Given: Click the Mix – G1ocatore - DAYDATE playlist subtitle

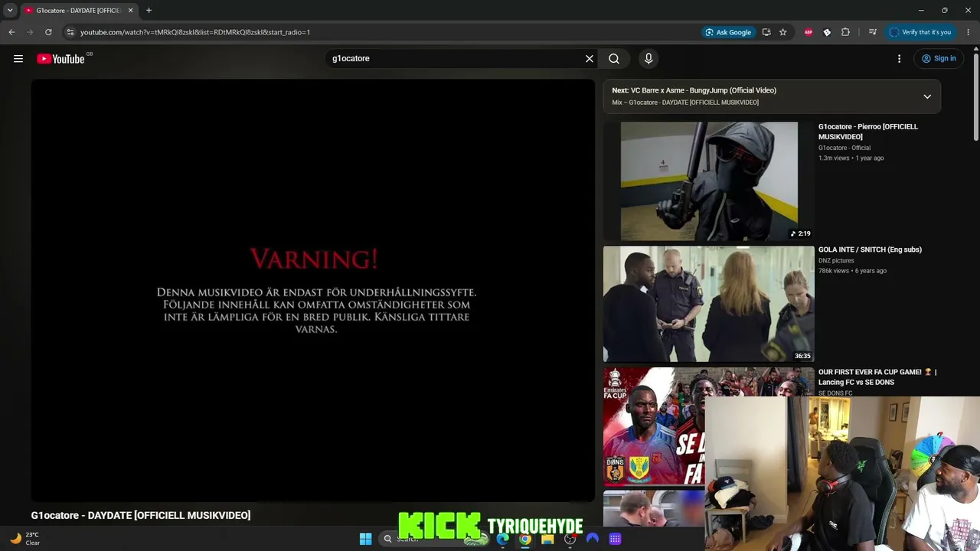Looking at the screenshot, I should coord(685,103).
